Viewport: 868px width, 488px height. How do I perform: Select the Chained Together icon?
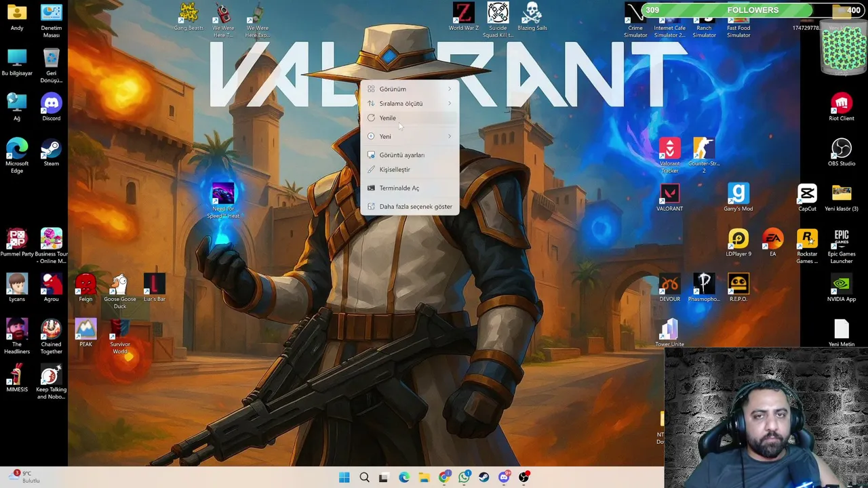tap(51, 337)
